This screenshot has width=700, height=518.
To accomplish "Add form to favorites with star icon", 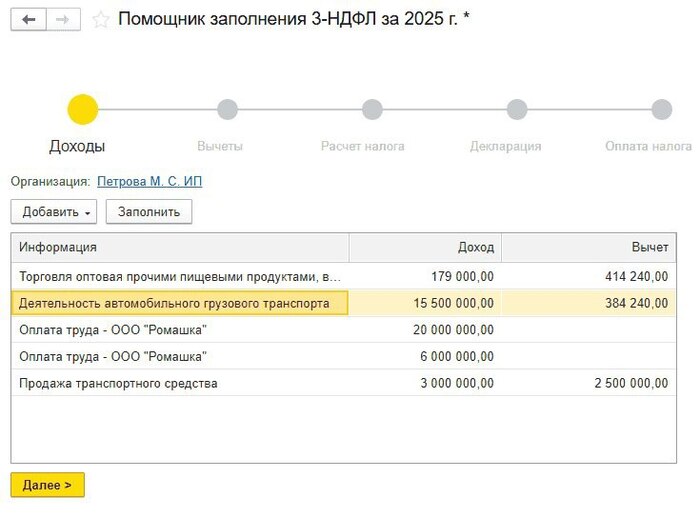I will pyautogui.click(x=100, y=20).
